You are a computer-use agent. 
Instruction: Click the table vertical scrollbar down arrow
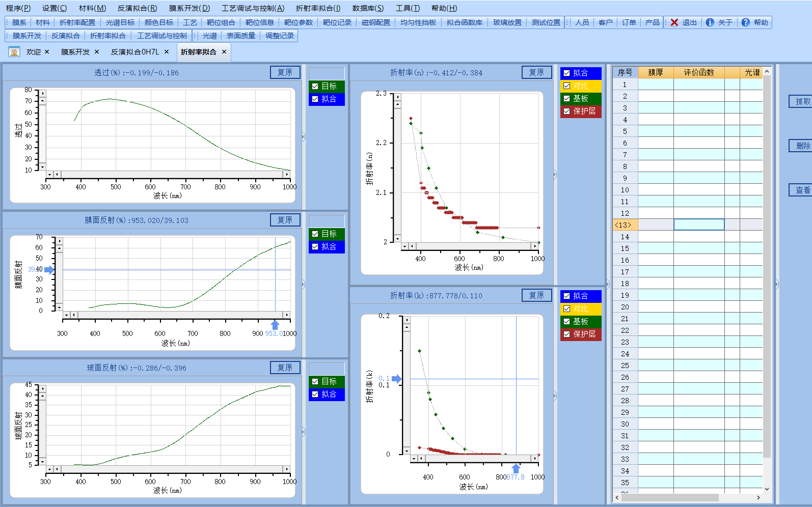[767, 489]
